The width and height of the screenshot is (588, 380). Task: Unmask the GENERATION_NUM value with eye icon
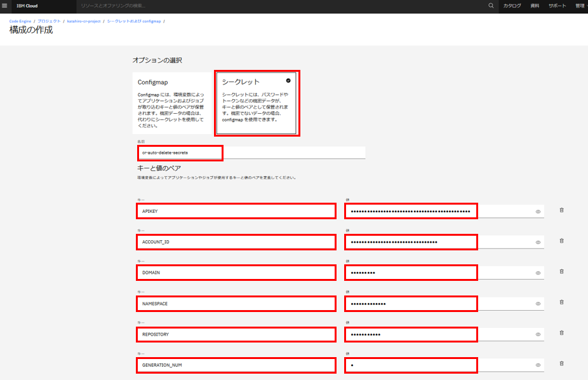tap(538, 365)
